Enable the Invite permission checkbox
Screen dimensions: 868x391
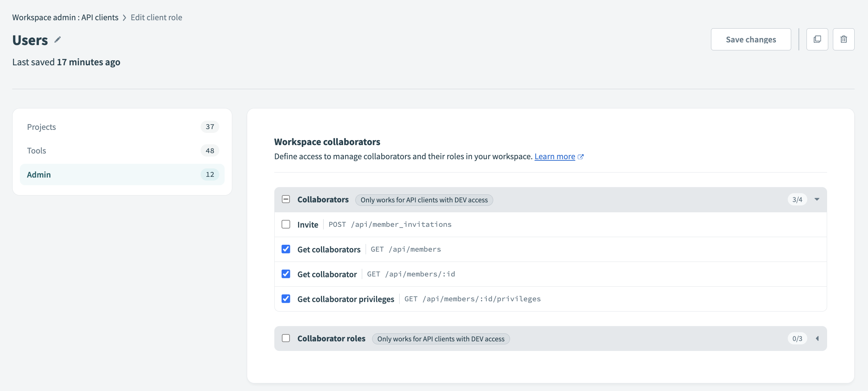tap(286, 224)
